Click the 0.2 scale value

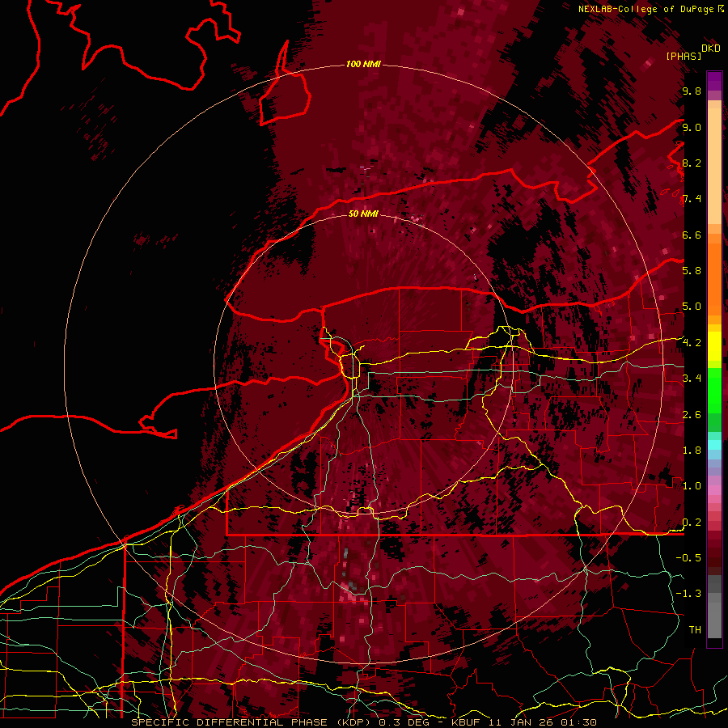[692, 523]
